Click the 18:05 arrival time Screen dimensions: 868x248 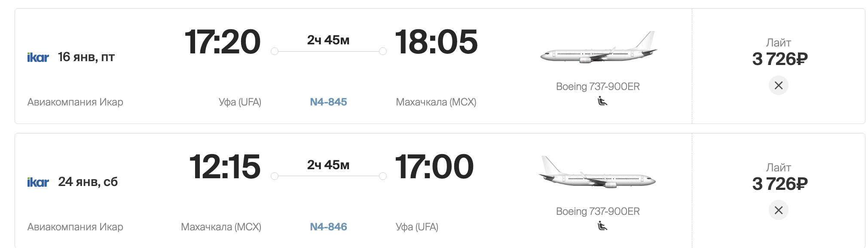[436, 42]
